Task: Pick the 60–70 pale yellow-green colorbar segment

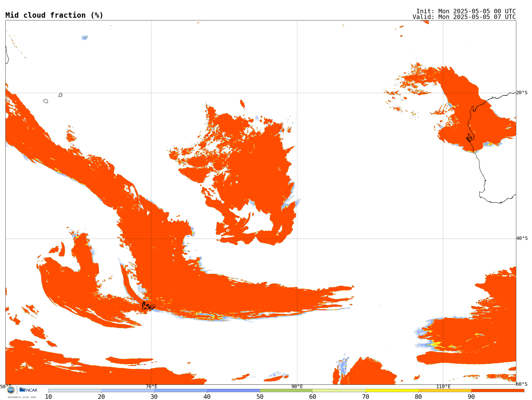Action: point(339,391)
